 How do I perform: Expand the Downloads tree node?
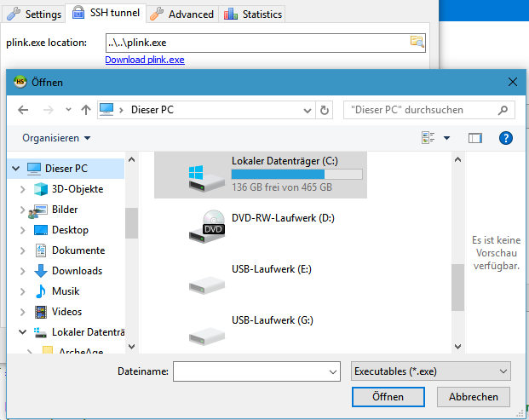coord(23,271)
